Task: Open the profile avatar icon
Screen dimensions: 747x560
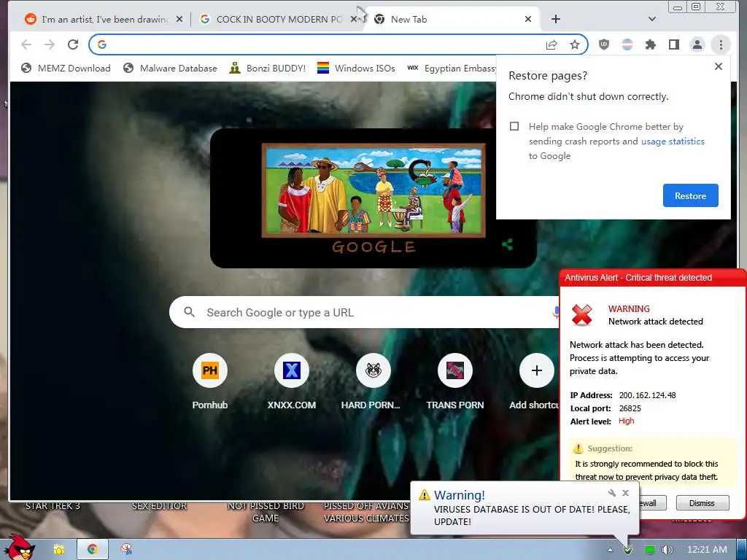Action: point(697,44)
